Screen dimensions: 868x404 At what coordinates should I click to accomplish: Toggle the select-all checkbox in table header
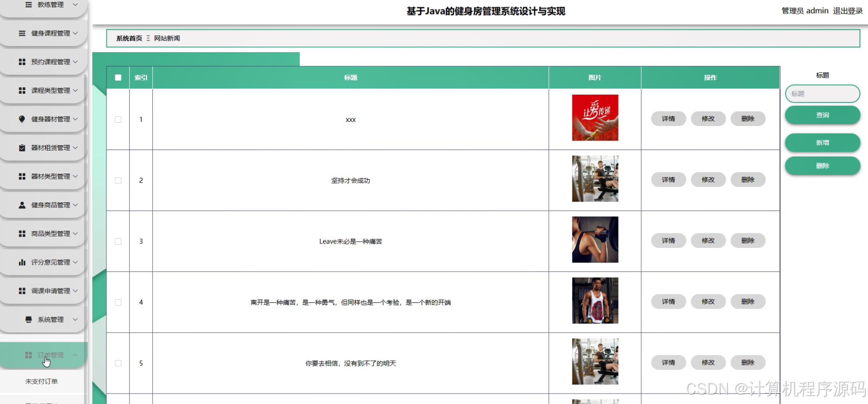coord(118,78)
